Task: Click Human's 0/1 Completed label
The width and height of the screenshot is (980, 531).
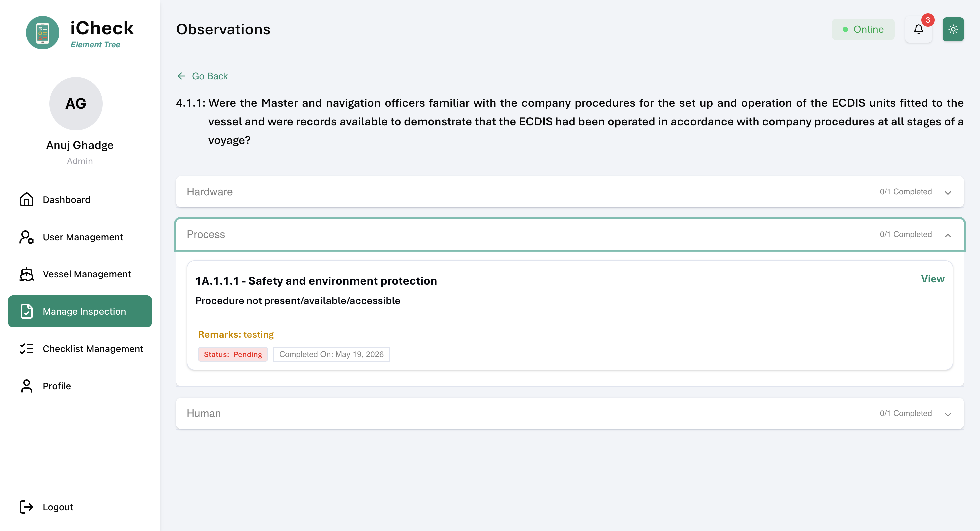Action: 905,413
